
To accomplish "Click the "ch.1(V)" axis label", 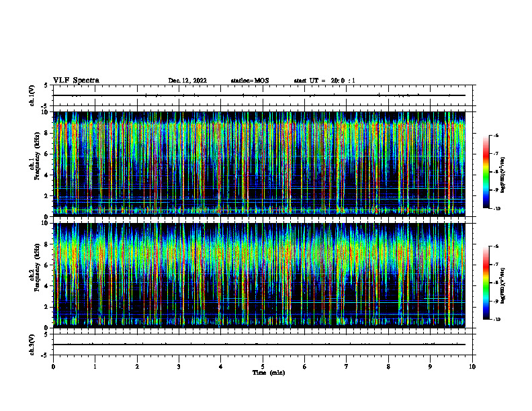I will pyautogui.click(x=32, y=95).
